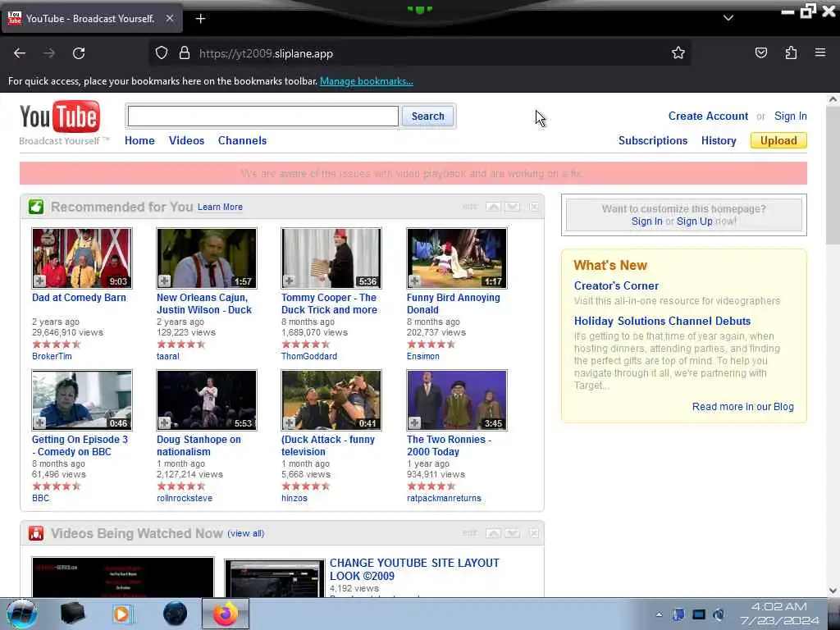Click the volume tray icon
This screenshot has height=630, width=840.
pos(719,614)
